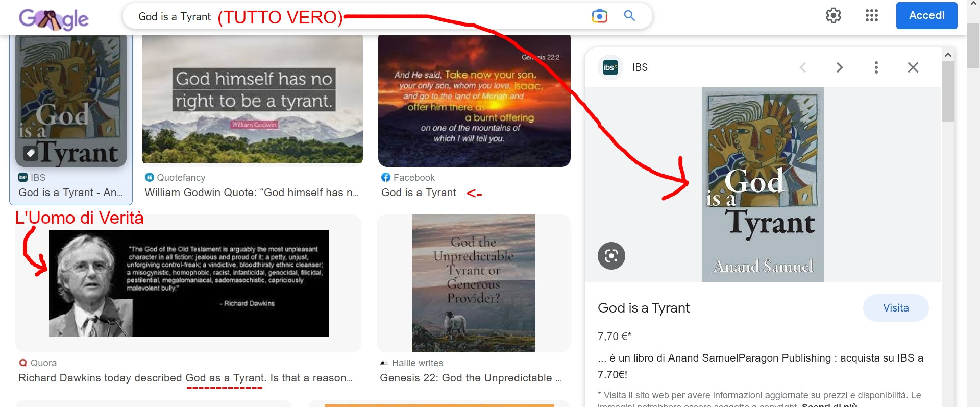980x407 pixels.
Task: Click IBS site name in preview header
Action: tap(640, 67)
